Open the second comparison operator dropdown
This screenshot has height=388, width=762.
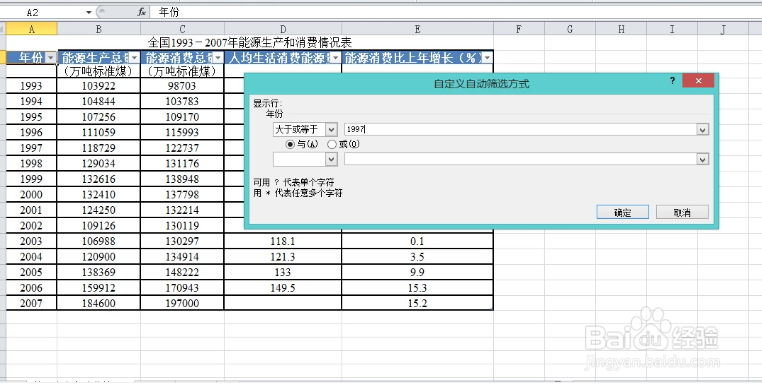(x=331, y=159)
